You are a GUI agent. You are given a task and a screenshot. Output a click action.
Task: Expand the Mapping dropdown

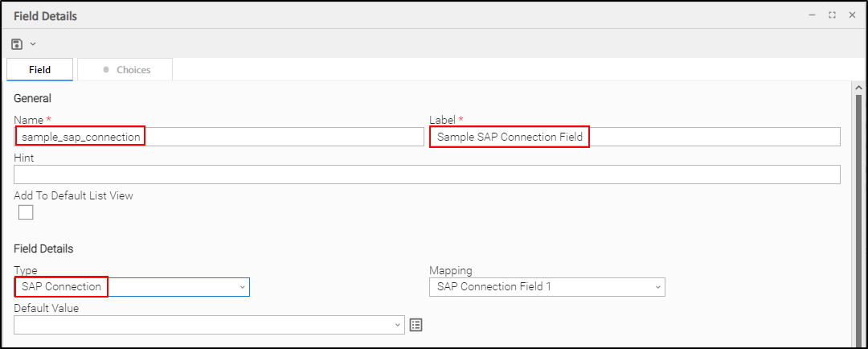(x=547, y=287)
